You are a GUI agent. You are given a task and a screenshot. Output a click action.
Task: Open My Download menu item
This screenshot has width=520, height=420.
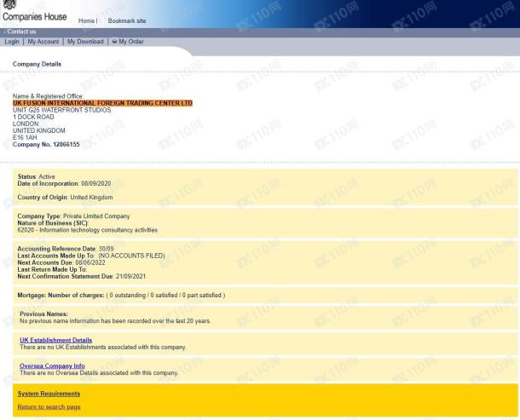(x=85, y=42)
